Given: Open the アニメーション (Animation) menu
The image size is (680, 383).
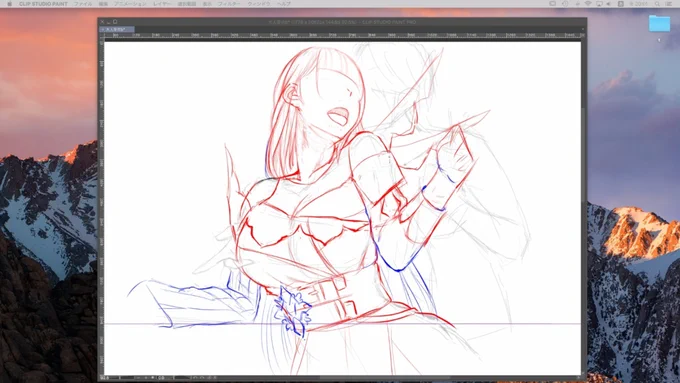Looking at the screenshot, I should 130,3.
